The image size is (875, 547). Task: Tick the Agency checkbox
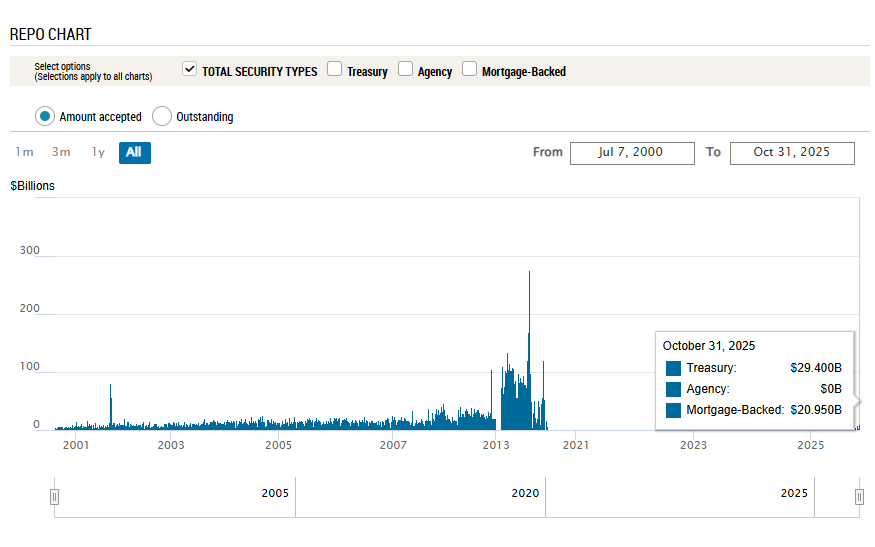(x=406, y=70)
